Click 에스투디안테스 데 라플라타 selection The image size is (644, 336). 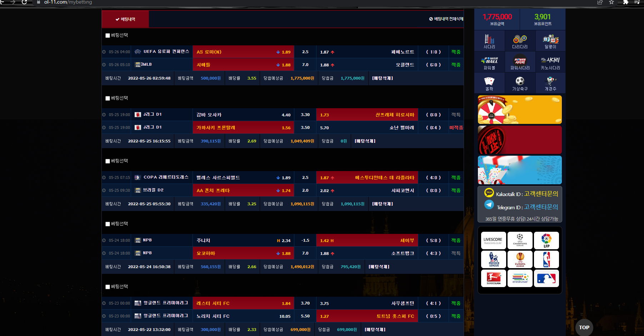pos(367,177)
